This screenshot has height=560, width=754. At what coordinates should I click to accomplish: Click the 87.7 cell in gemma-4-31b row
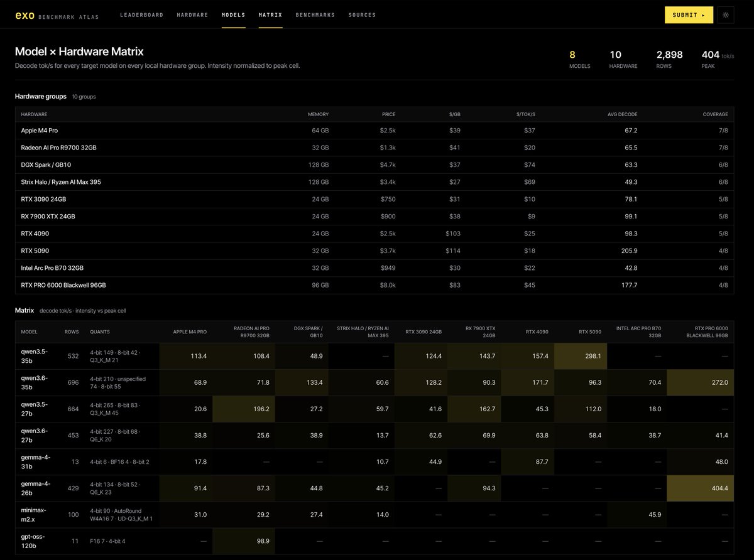click(x=528, y=461)
